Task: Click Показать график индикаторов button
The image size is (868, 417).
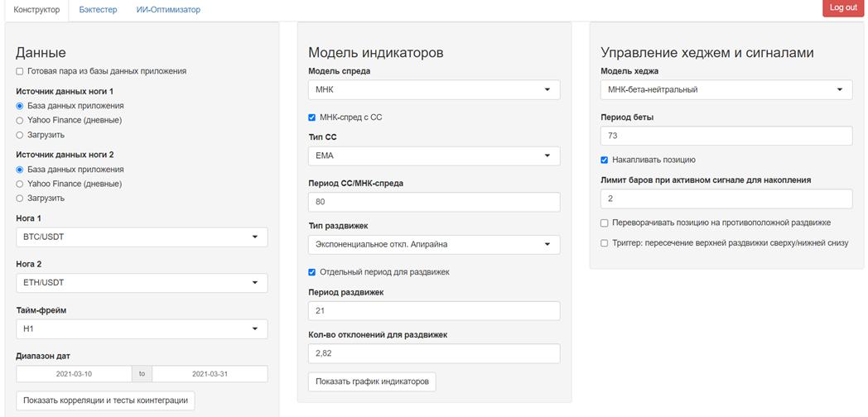Action: pyautogui.click(x=372, y=381)
